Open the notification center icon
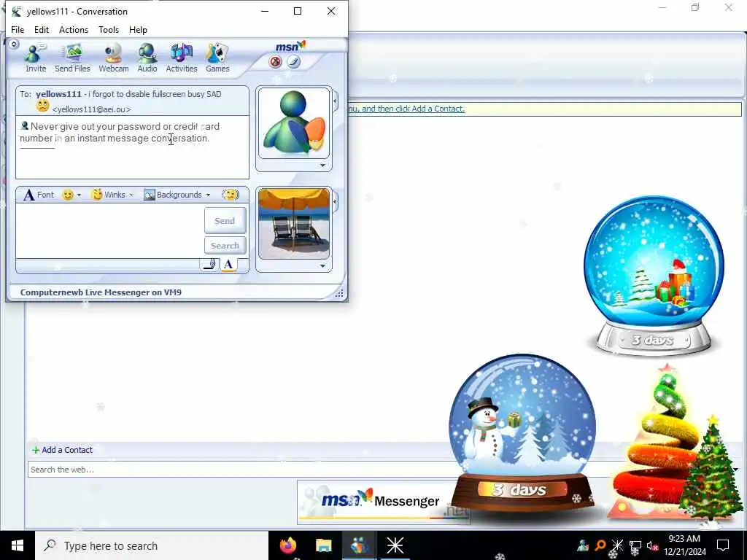 point(723,545)
